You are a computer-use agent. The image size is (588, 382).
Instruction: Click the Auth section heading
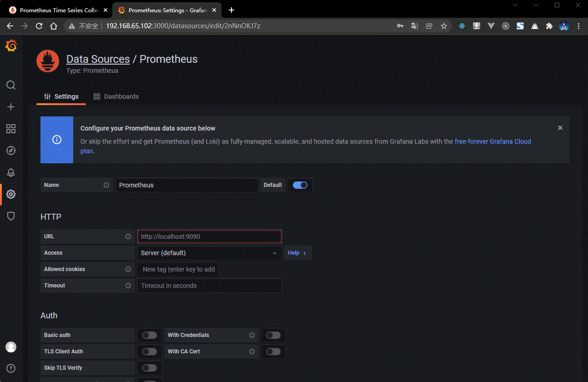coord(49,316)
